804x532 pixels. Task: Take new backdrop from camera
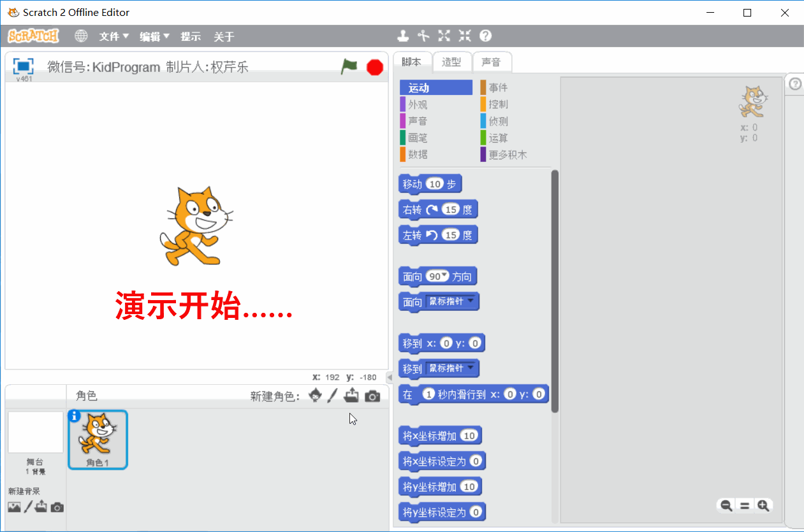point(57,507)
